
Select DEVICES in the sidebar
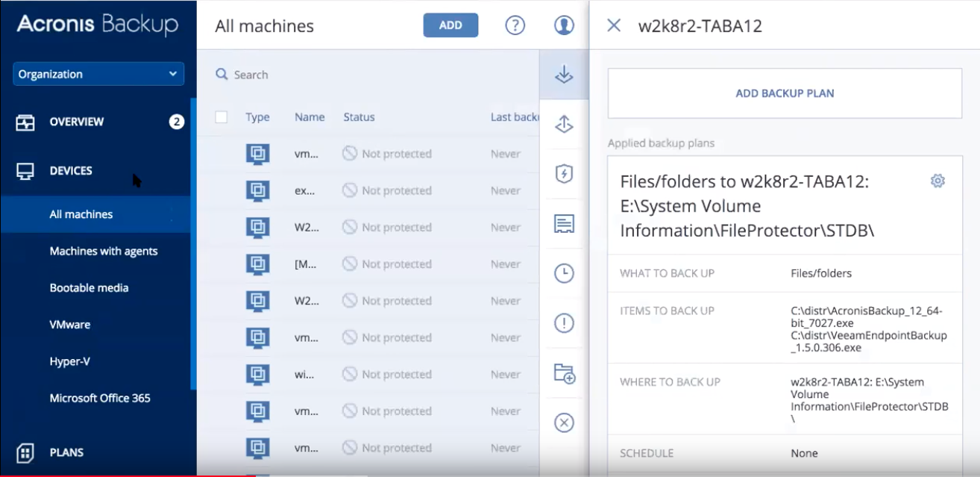coord(71,171)
